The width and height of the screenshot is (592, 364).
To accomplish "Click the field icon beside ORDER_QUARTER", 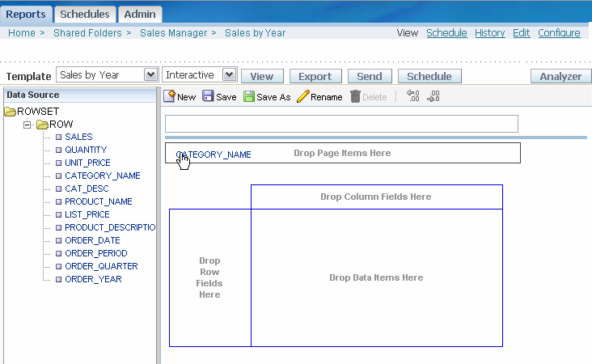I will coord(58,266).
